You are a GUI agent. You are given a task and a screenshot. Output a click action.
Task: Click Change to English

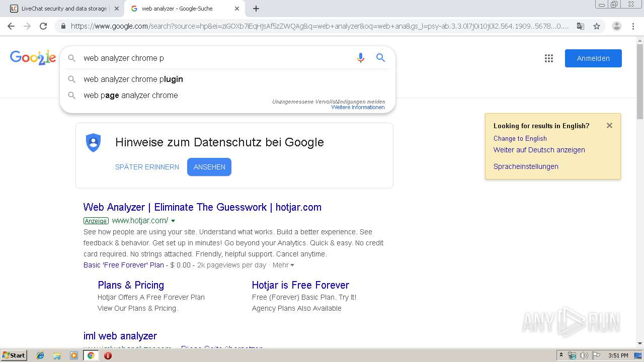(x=520, y=139)
